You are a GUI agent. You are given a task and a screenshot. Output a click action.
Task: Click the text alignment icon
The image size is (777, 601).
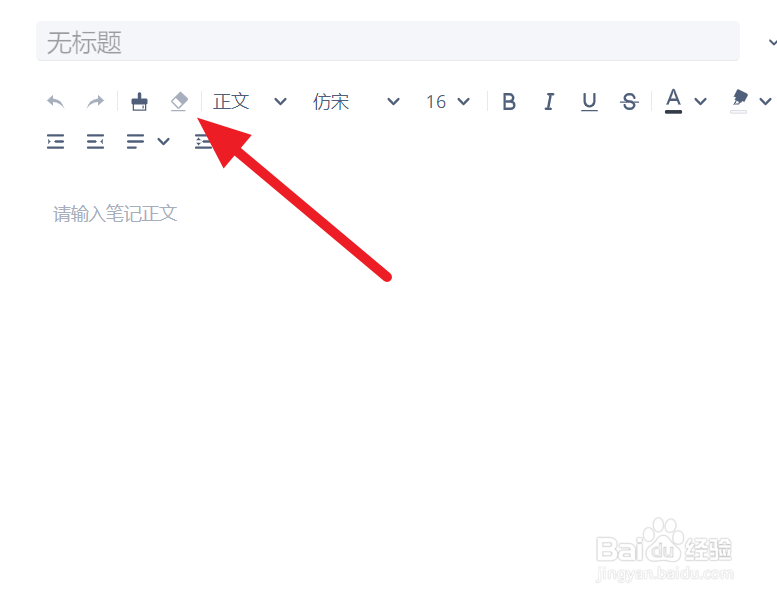pyautogui.click(x=135, y=142)
